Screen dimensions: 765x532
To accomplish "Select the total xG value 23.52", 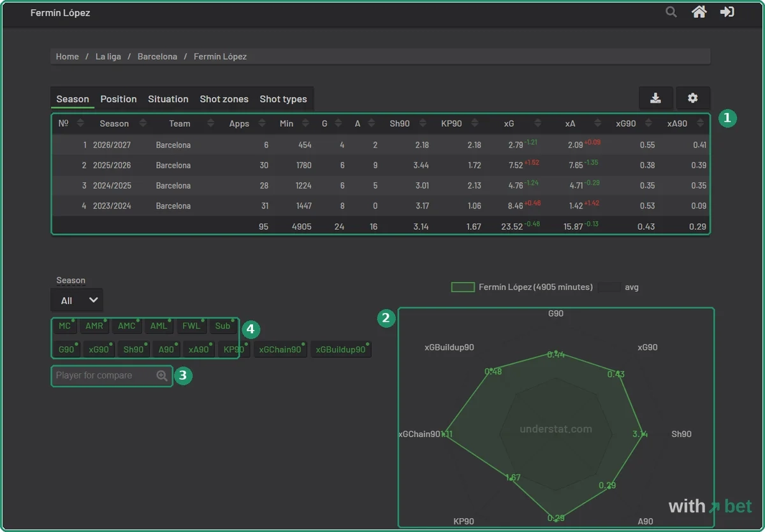I will coord(512,227).
